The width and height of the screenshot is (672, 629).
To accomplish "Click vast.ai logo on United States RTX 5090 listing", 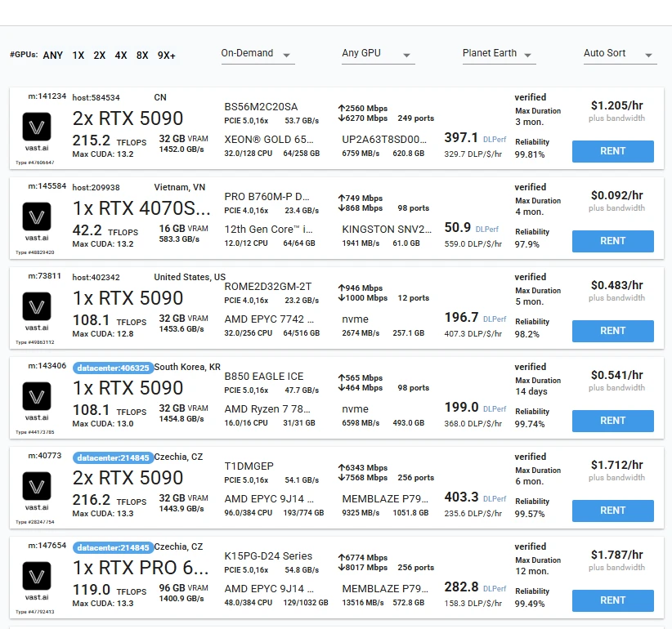I will click(37, 307).
